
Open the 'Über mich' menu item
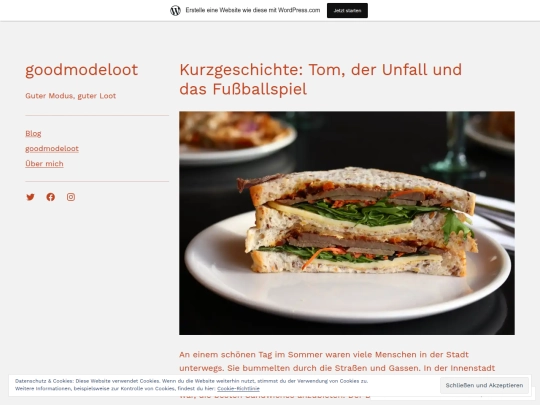point(44,164)
